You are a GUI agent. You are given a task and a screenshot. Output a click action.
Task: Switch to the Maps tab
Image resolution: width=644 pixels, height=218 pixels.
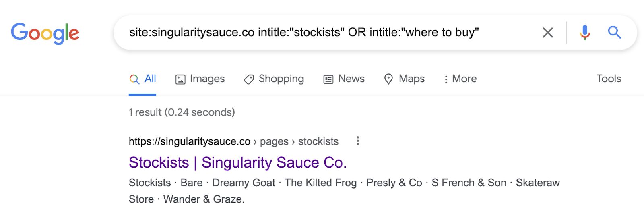click(411, 79)
